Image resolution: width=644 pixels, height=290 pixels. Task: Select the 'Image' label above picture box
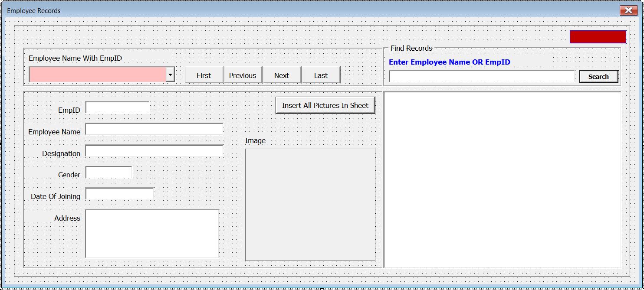coord(255,140)
